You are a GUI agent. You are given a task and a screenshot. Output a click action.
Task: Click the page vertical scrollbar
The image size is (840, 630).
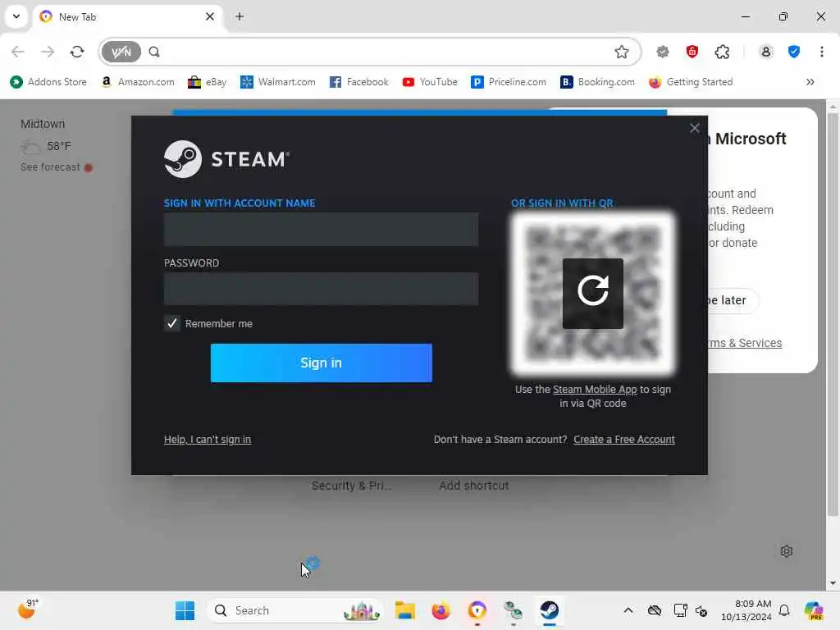point(833,315)
